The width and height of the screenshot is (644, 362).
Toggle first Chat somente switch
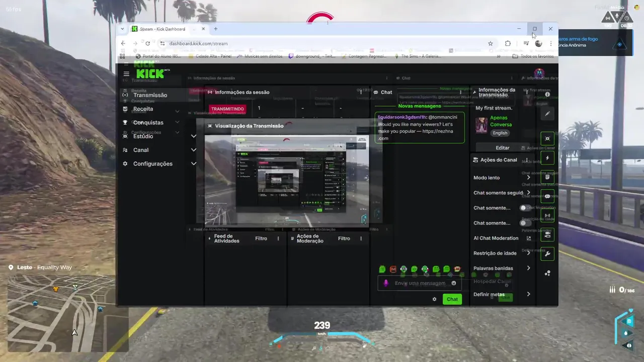point(525,208)
